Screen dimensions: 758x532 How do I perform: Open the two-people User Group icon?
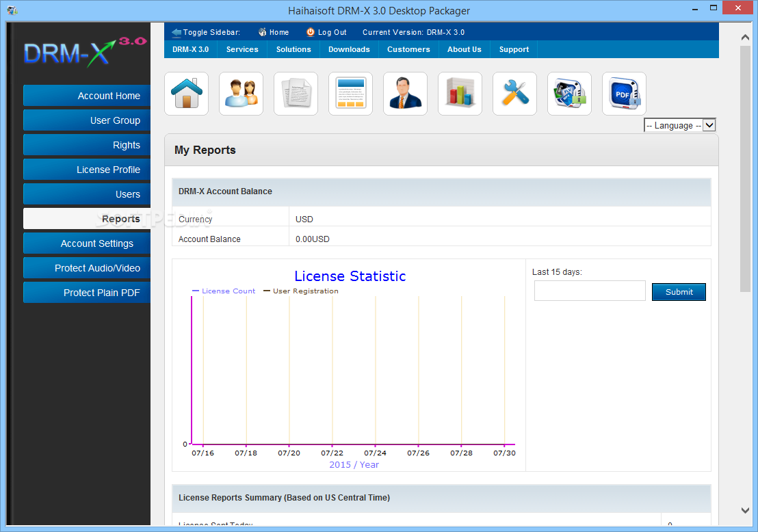(x=241, y=94)
